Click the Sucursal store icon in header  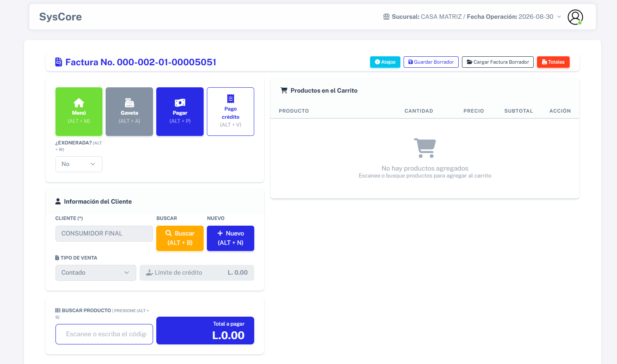pyautogui.click(x=386, y=17)
